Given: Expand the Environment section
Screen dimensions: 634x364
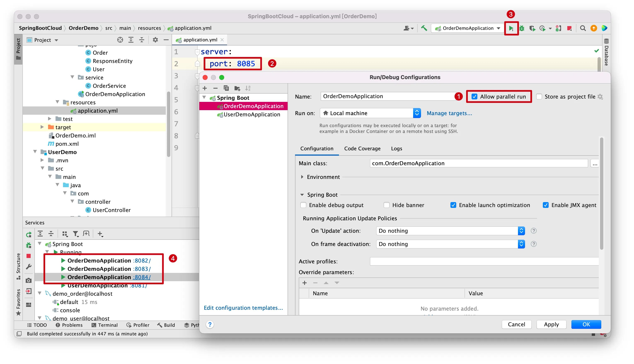Looking at the screenshot, I should 302,177.
